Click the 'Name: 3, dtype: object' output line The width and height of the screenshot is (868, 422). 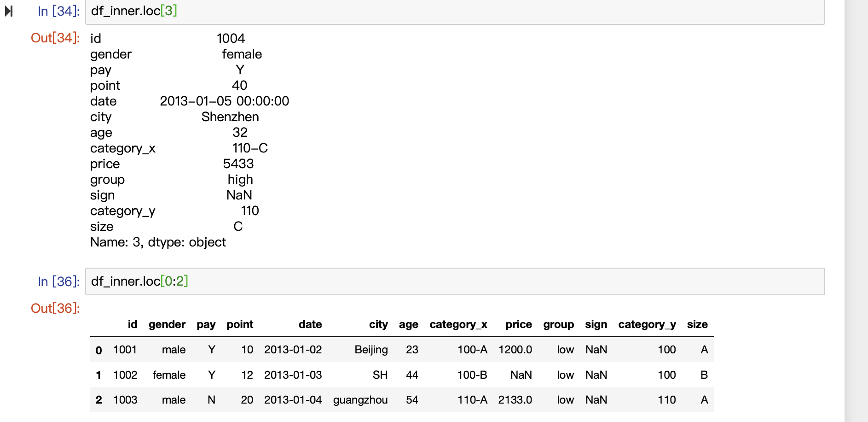pos(158,242)
